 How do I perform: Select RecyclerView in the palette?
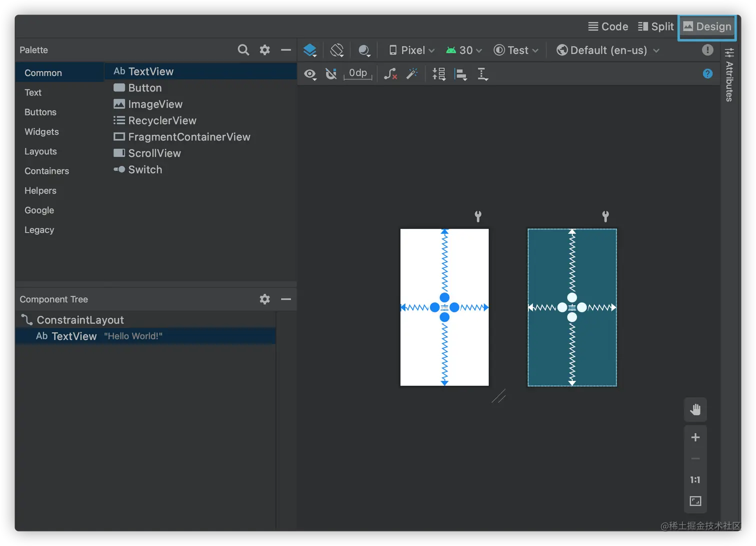coord(162,120)
